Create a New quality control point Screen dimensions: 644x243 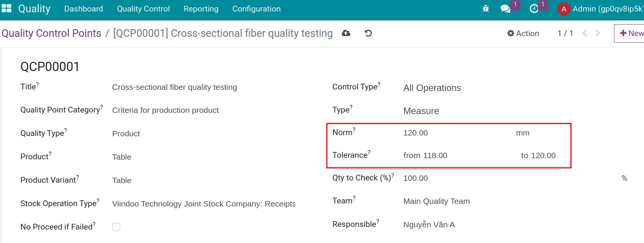coord(630,33)
